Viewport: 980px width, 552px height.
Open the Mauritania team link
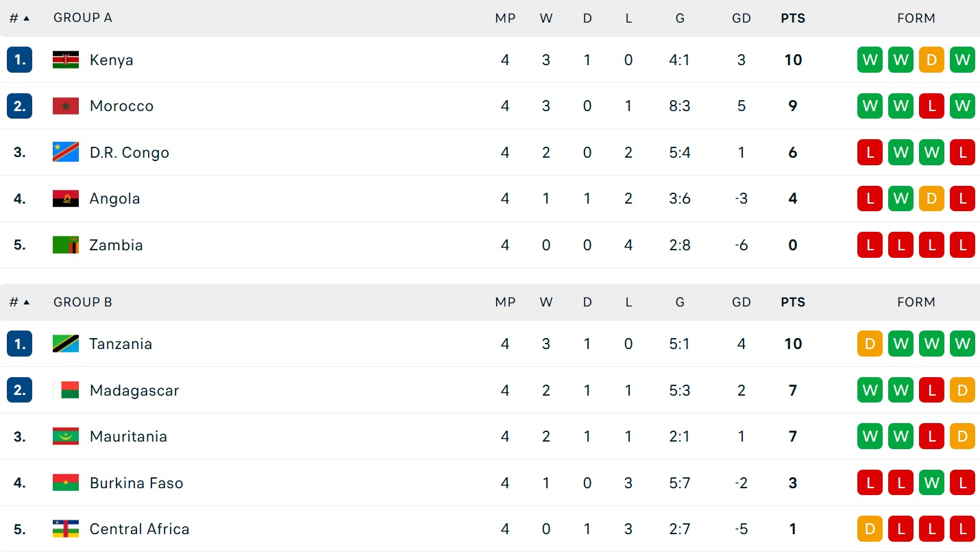click(128, 437)
